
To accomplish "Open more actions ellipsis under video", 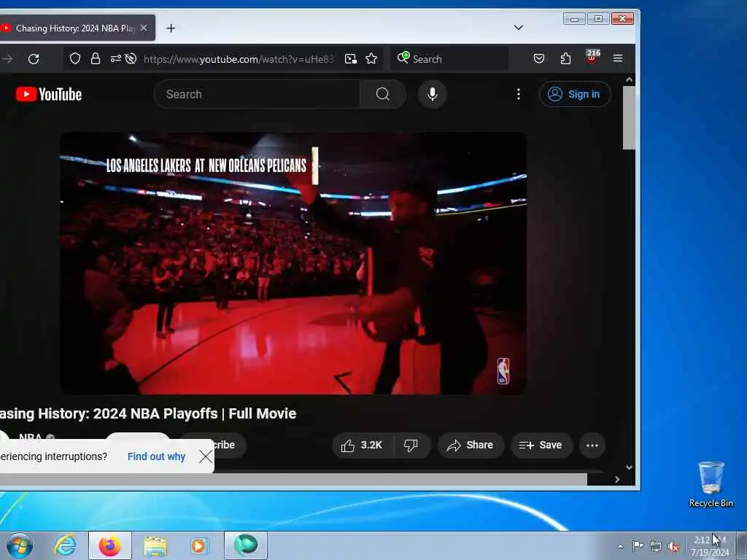I will 592,446.
